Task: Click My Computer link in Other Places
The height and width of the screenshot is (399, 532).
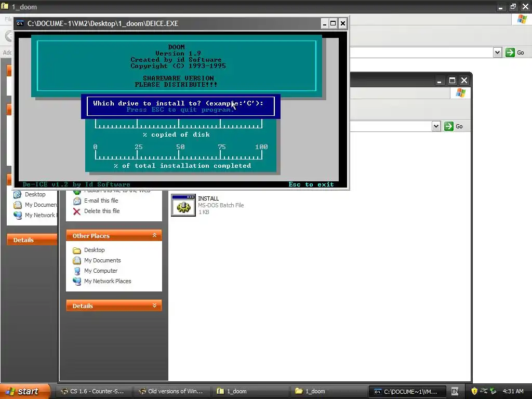Action: pyautogui.click(x=101, y=271)
